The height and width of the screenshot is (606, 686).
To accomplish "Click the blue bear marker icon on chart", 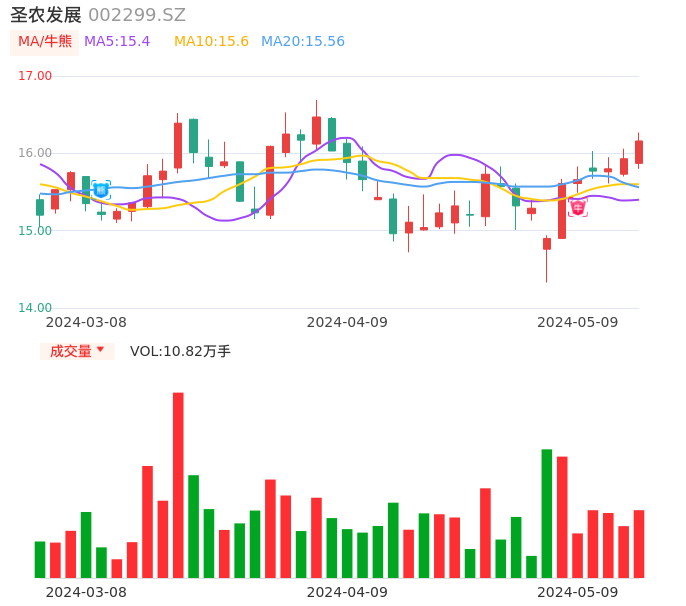I will 101,189.
